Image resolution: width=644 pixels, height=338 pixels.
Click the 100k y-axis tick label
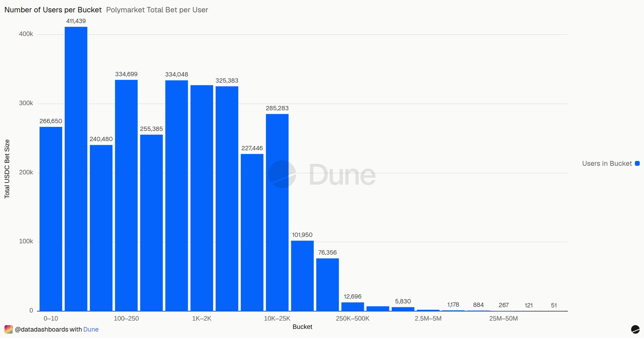pos(26,241)
